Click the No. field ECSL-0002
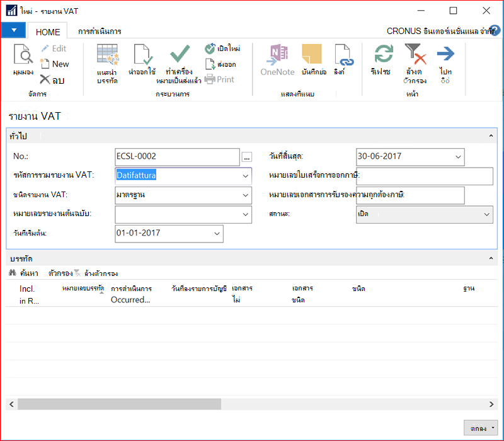The width and height of the screenshot is (504, 441). 177,157
